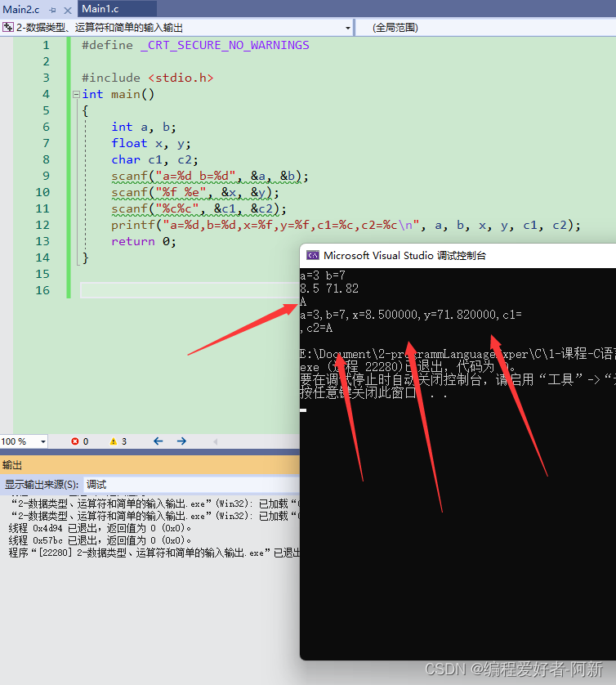Pin the Main2.c tab
The image size is (616, 685).
point(53,10)
